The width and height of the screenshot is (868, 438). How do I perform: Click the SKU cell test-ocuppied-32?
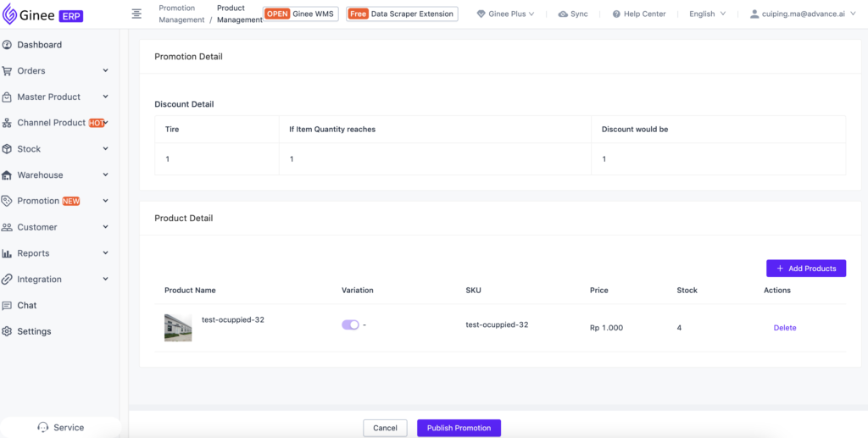(x=497, y=324)
